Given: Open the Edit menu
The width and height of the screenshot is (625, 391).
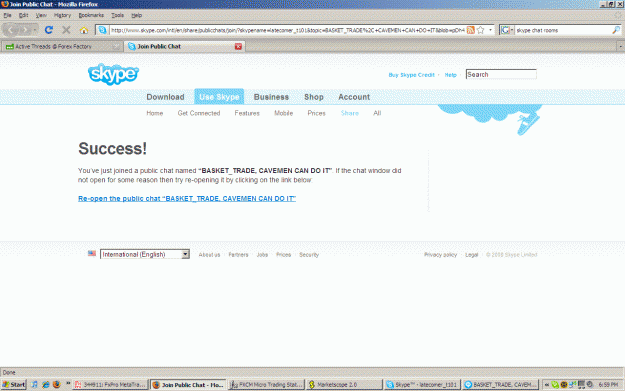Looking at the screenshot, I should 24,15.
